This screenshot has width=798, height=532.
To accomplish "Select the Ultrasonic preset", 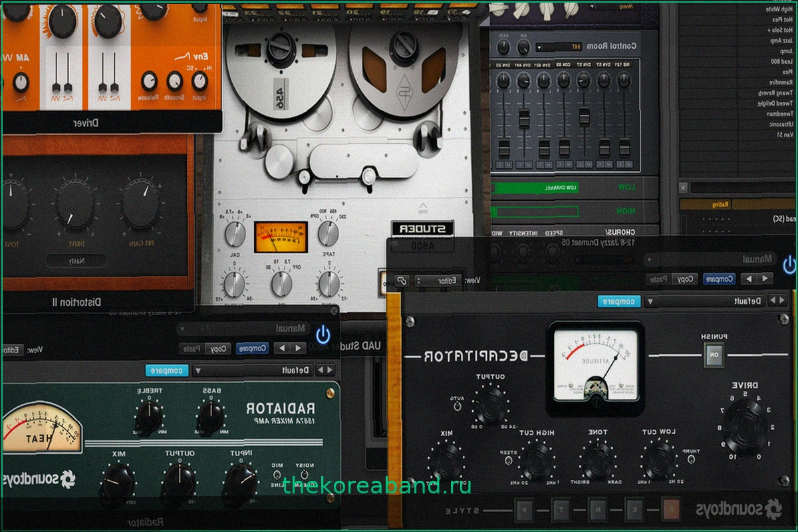I will pyautogui.click(x=781, y=124).
